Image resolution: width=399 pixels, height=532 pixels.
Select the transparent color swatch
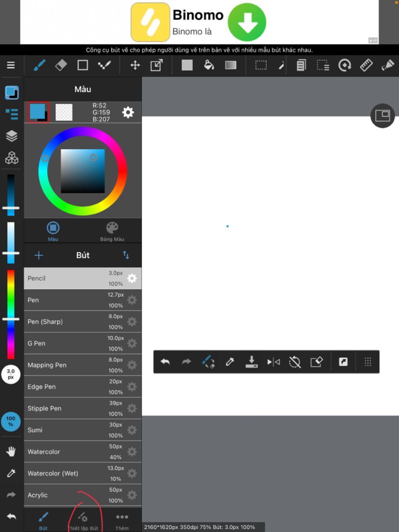point(64,112)
